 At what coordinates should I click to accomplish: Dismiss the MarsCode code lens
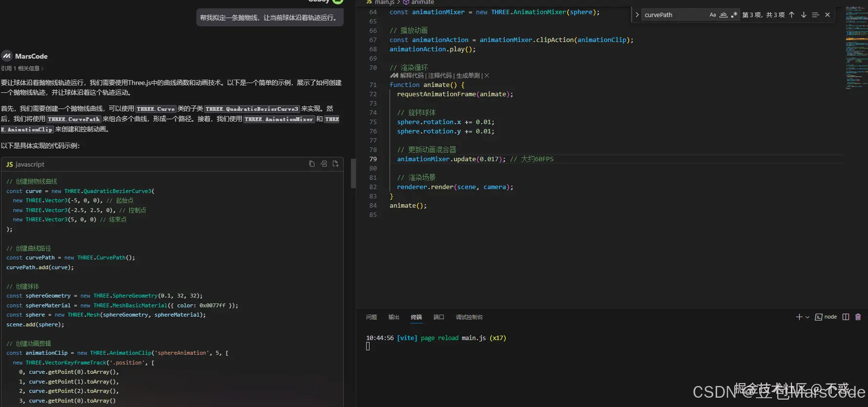click(487, 76)
